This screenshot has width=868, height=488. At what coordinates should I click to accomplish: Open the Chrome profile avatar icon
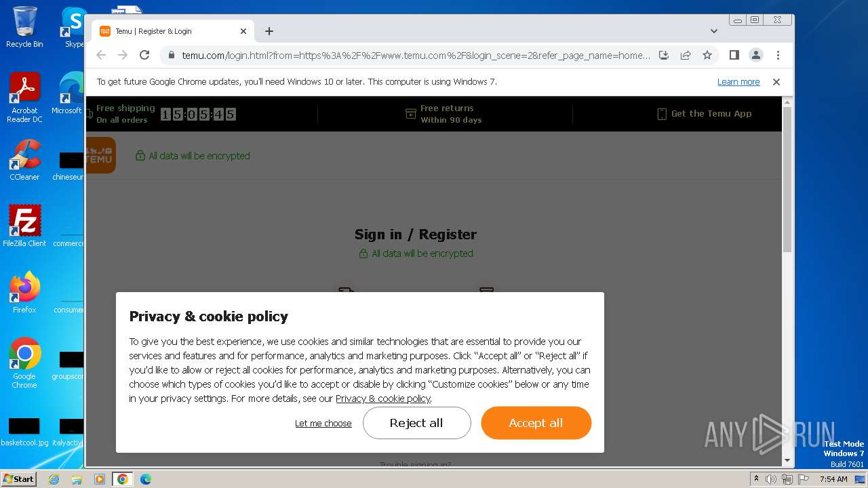756,56
